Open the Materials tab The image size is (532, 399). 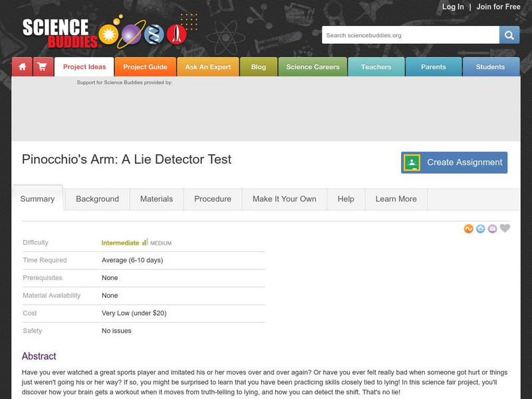156,199
